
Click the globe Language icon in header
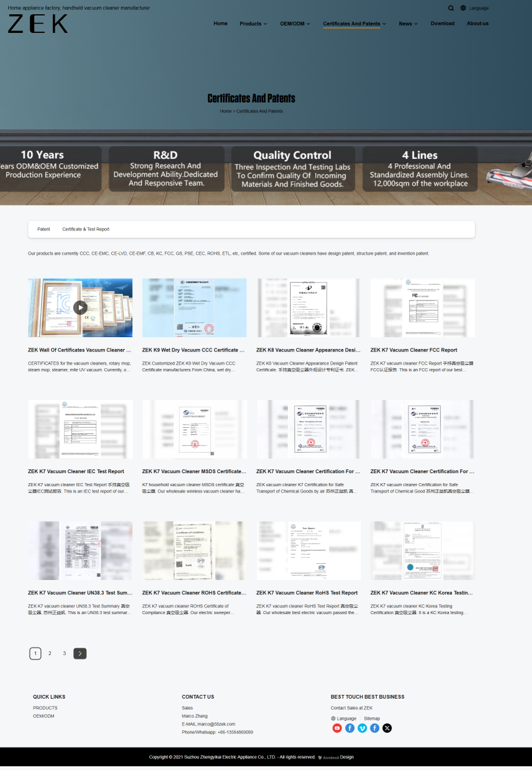pyautogui.click(x=464, y=8)
